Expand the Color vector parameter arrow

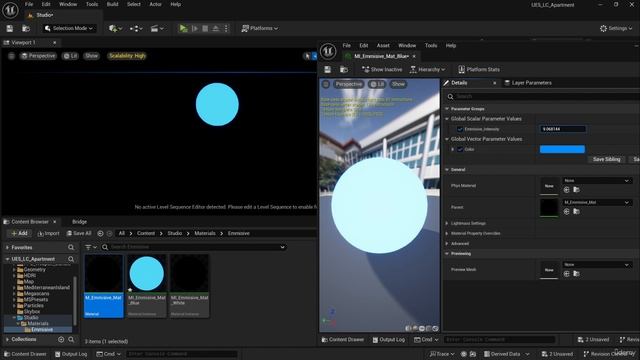(452, 149)
